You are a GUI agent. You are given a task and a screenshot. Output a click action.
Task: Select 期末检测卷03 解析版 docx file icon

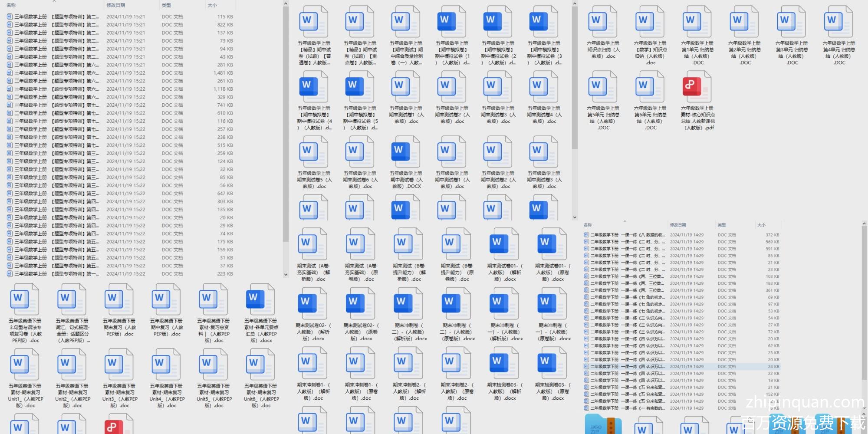point(504,362)
